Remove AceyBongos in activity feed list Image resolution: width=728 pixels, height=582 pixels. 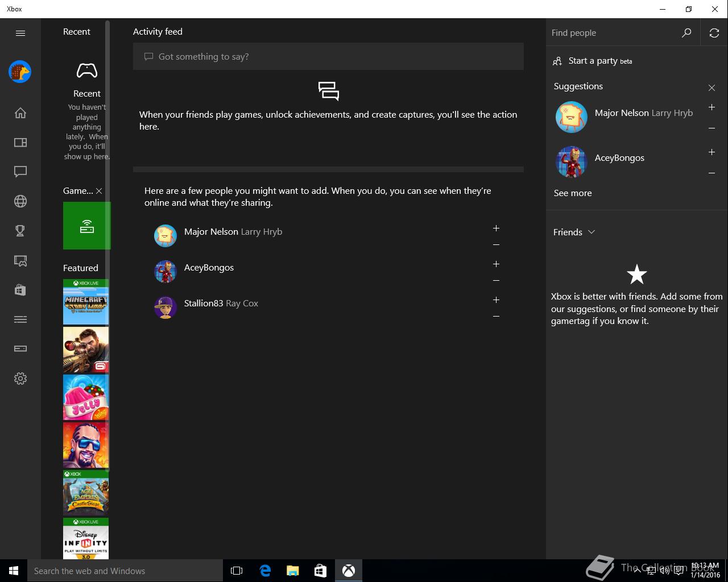(496, 281)
